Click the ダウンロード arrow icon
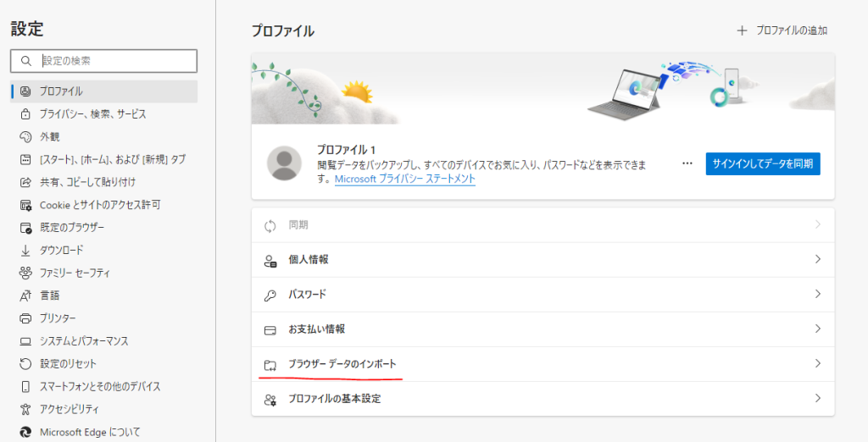The height and width of the screenshot is (442, 868). 25,250
